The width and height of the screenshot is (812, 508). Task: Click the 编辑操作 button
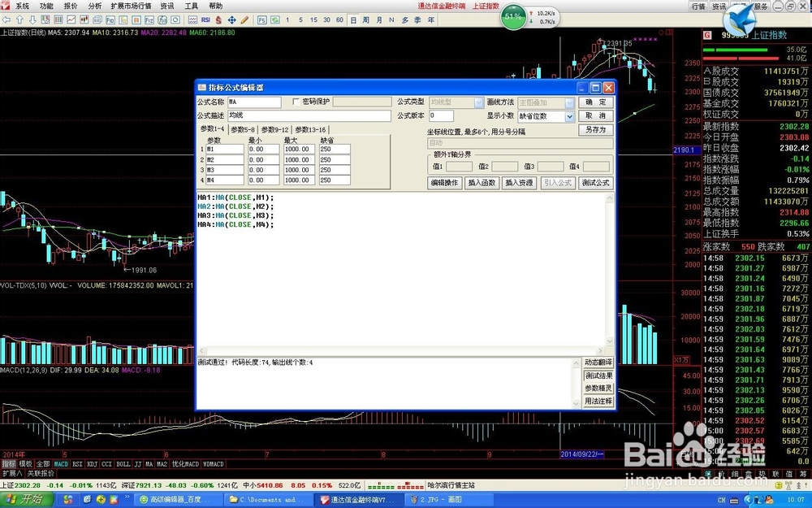point(444,182)
